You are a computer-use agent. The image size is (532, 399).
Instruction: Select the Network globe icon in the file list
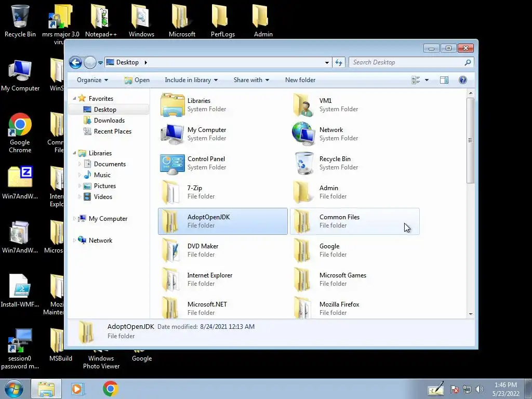pos(303,134)
